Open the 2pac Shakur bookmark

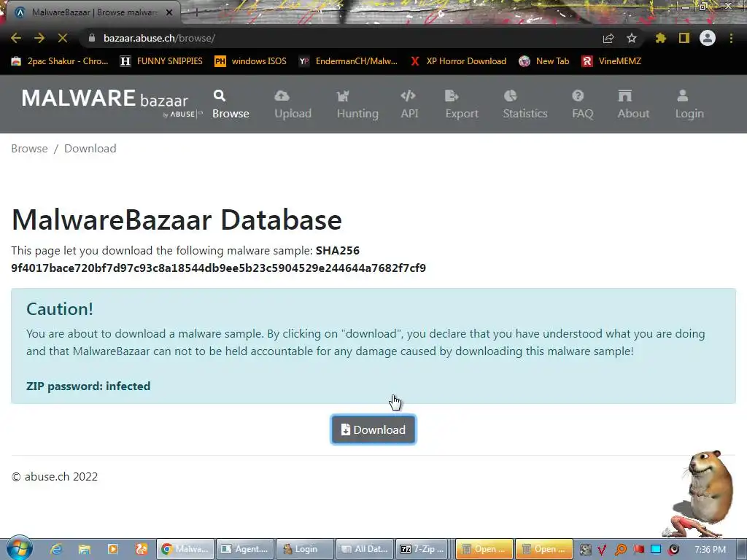(x=60, y=61)
